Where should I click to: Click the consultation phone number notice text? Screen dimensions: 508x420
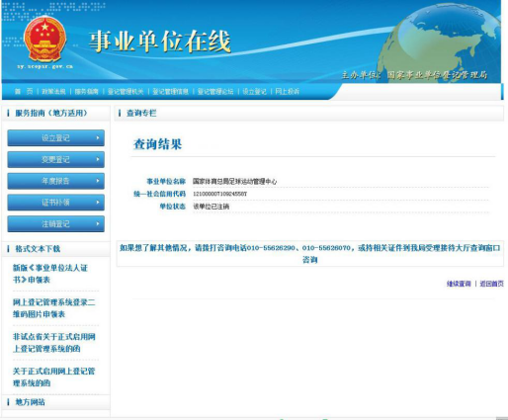coord(310,253)
